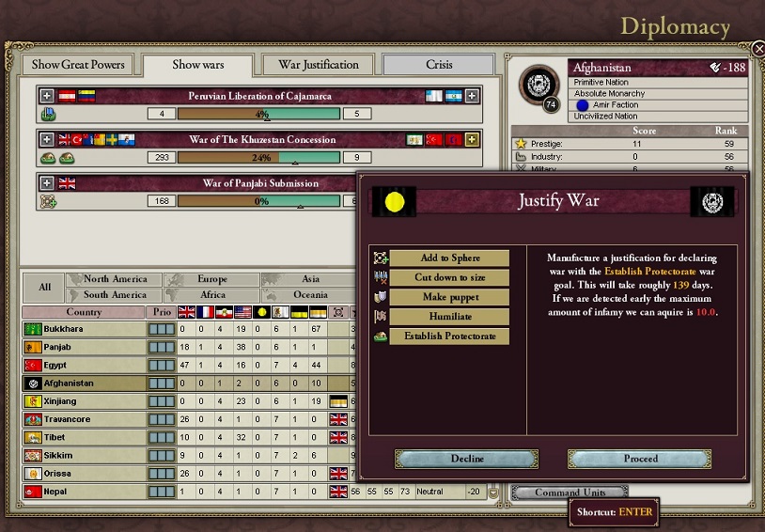Click the Cut down to size icon
765x532 pixels.
381,278
